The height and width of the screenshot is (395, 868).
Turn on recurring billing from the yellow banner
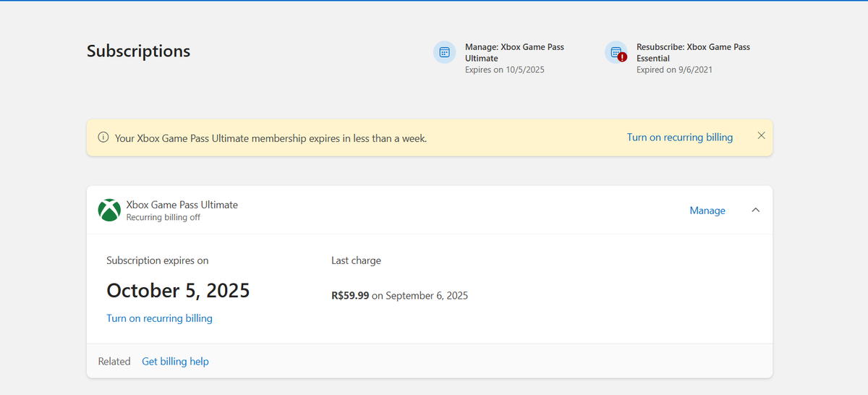[680, 137]
